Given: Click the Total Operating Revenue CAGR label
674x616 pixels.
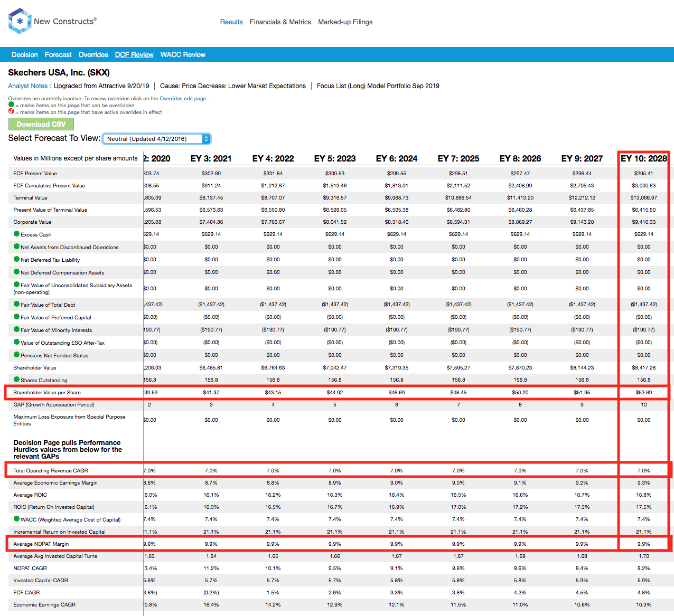Looking at the screenshot, I should [51, 470].
